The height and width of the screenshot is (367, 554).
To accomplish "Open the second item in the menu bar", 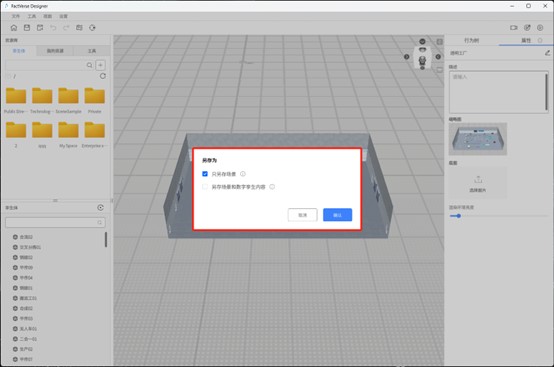I will click(x=32, y=16).
